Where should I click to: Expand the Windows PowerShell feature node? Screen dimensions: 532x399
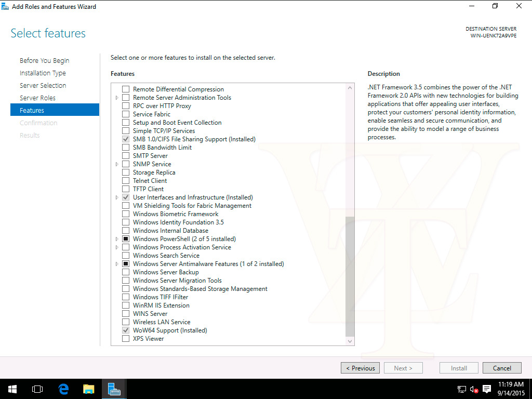point(117,239)
